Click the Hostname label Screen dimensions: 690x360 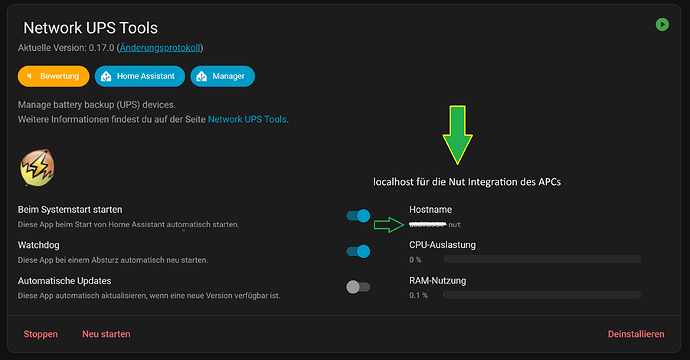[x=430, y=209]
